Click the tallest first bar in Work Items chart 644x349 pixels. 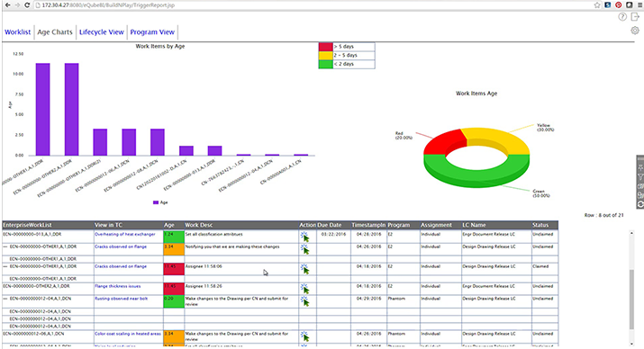tap(42, 110)
